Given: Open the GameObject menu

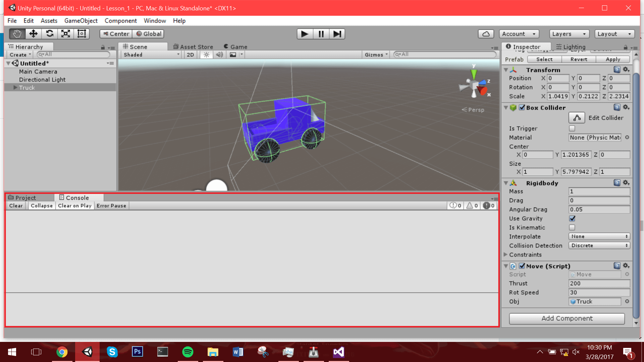Looking at the screenshot, I should click(81, 21).
